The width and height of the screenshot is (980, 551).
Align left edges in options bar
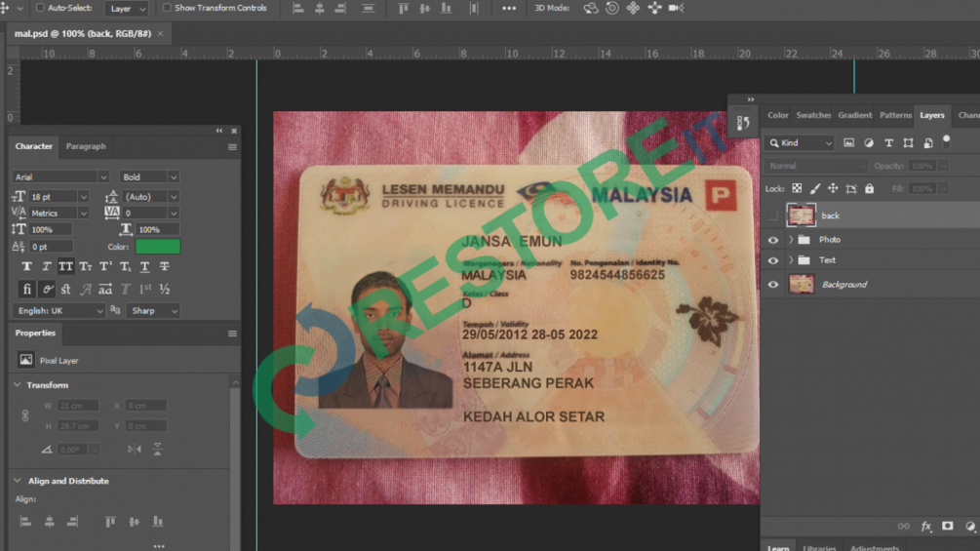[298, 8]
